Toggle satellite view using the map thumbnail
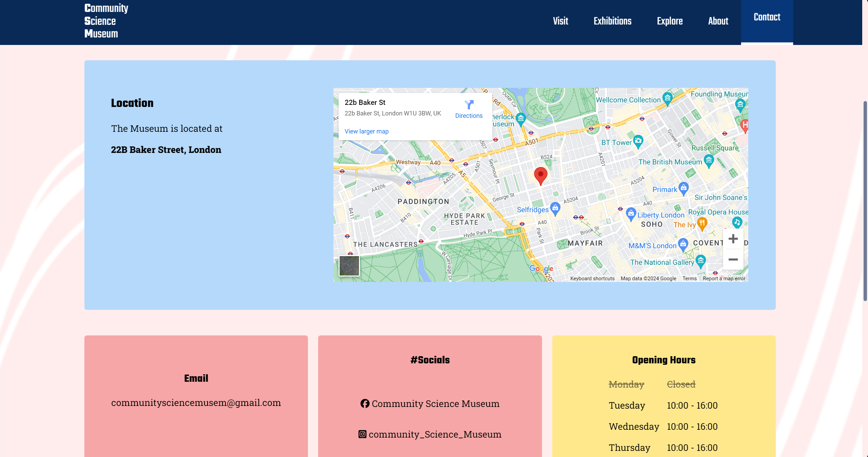 tap(349, 266)
